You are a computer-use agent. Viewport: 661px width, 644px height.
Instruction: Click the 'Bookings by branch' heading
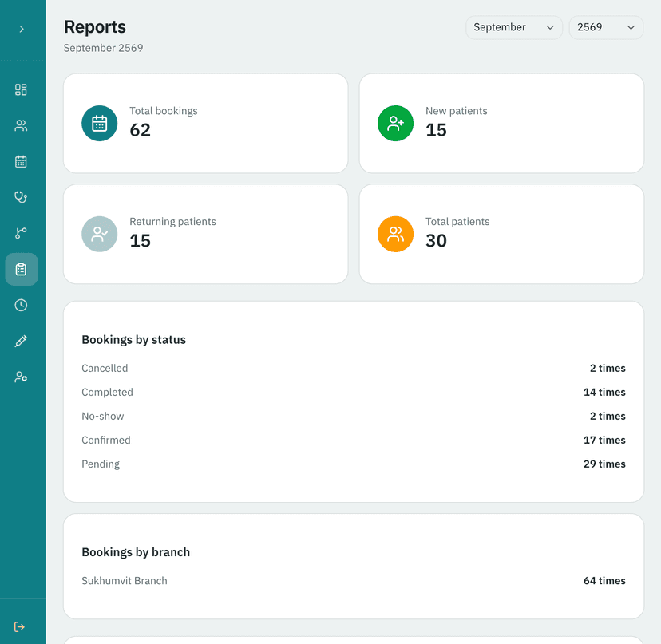(136, 552)
